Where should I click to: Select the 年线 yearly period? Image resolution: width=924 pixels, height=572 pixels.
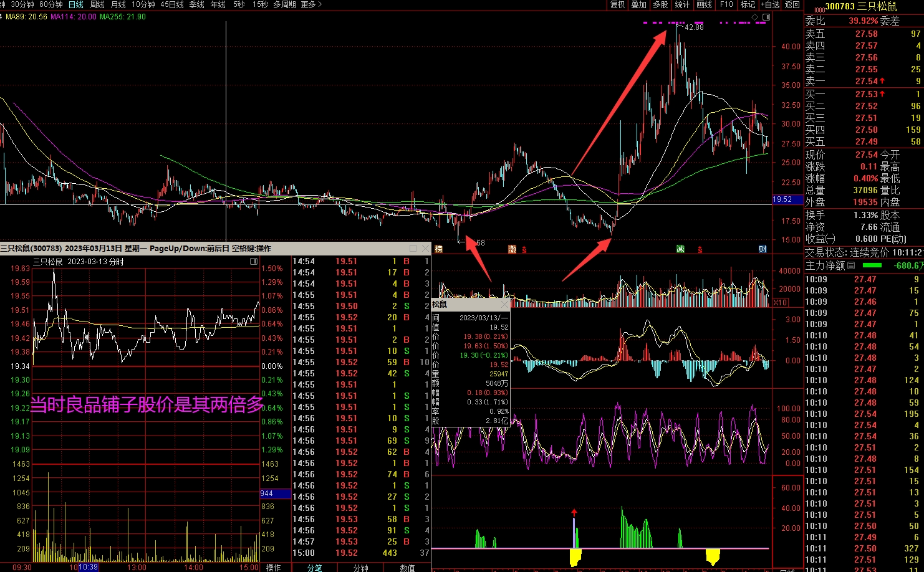218,4
